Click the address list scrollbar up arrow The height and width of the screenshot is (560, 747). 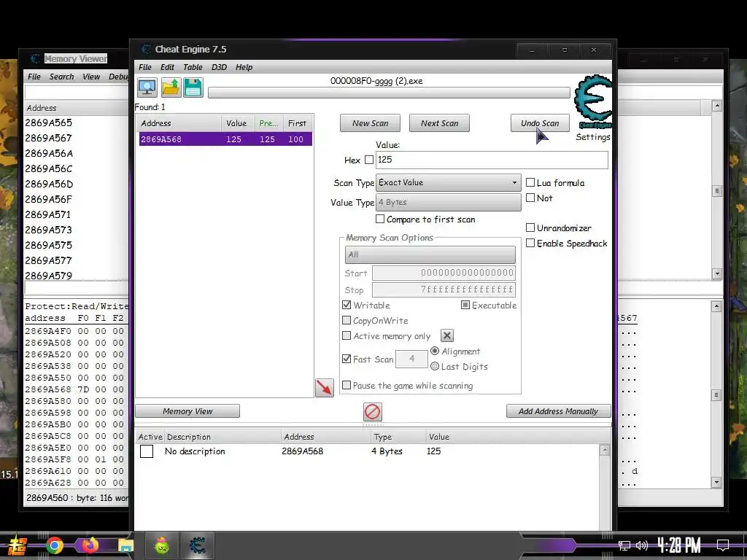(x=605, y=450)
